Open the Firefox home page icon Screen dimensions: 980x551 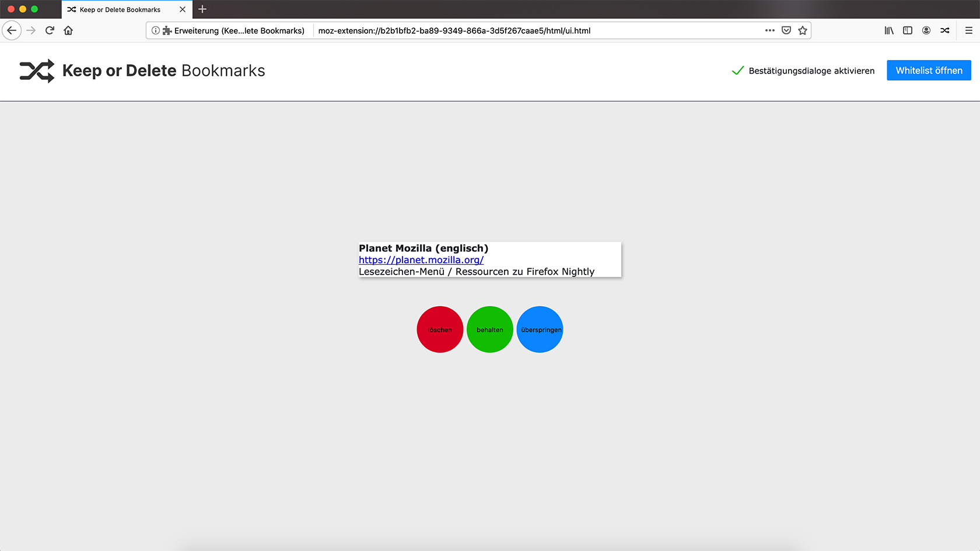click(68, 30)
